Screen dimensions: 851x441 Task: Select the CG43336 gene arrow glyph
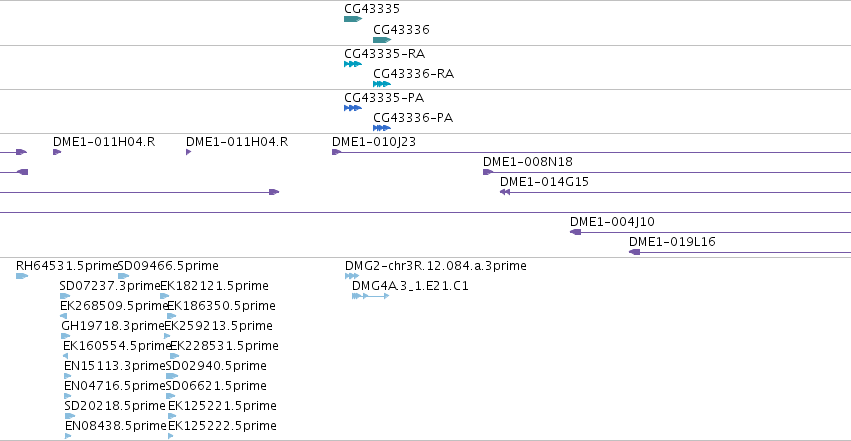pos(382,40)
